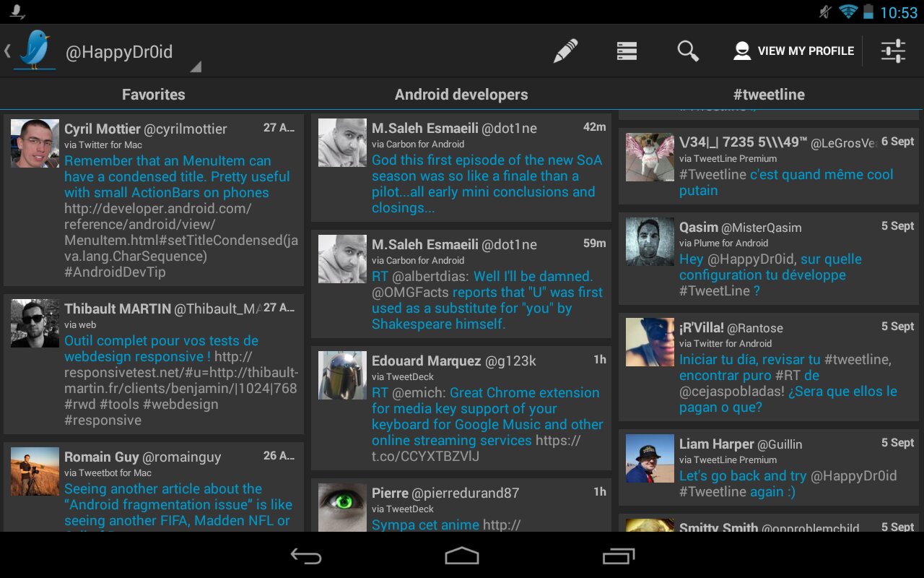Tap the compose tweet pencil icon

point(566,51)
